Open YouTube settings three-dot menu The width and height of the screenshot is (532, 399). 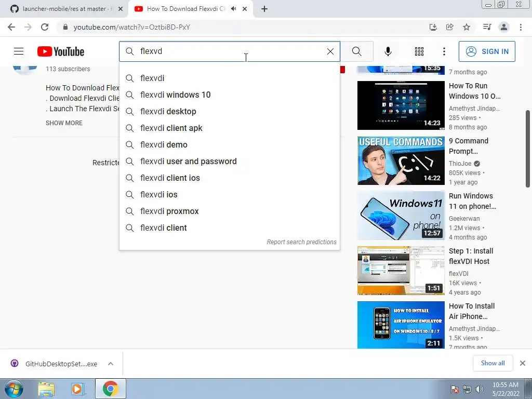point(444,51)
